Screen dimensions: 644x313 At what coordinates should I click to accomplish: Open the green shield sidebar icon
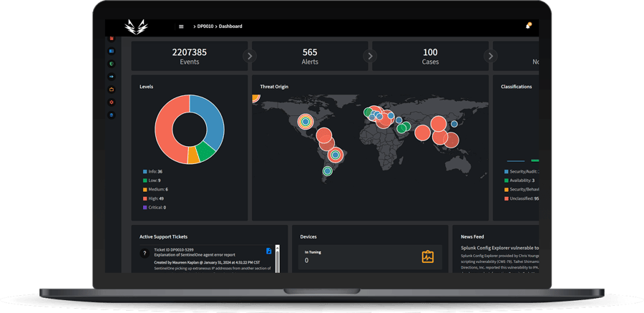point(112,64)
